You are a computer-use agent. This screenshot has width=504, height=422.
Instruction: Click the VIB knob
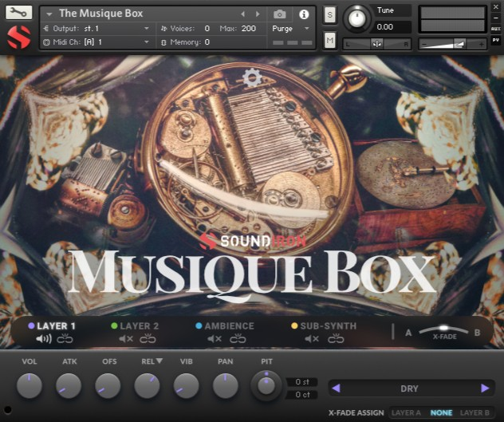coord(186,386)
